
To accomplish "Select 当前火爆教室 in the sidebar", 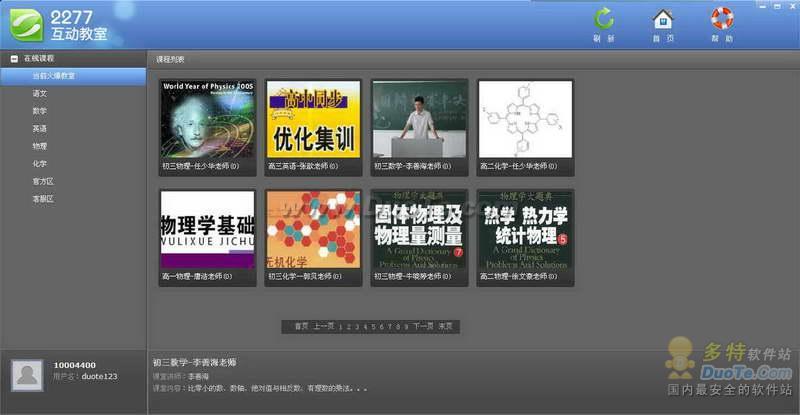I will tap(53, 76).
